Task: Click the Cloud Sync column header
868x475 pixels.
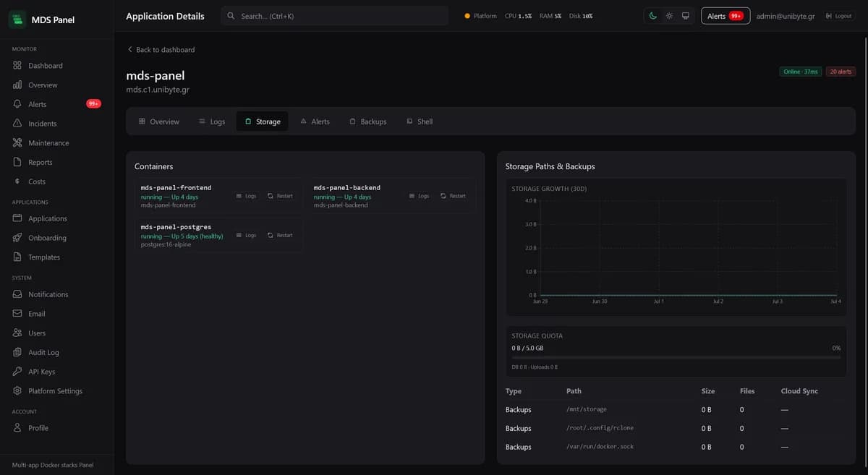Action: [x=799, y=391]
